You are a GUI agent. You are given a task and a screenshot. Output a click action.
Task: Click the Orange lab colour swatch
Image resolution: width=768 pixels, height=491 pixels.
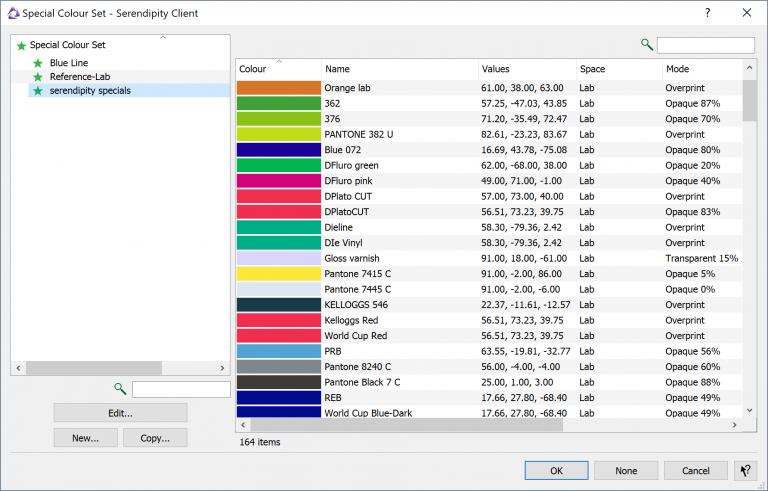point(279,88)
